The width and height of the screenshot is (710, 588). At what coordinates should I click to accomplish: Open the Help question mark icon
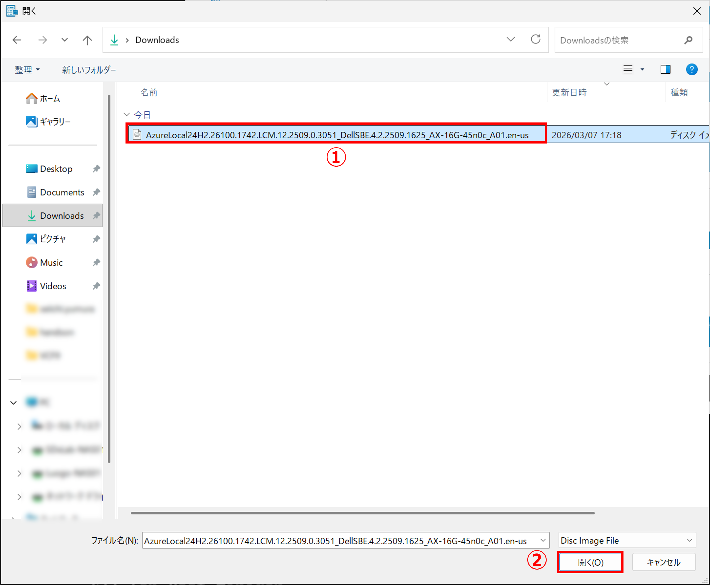pos(691,70)
